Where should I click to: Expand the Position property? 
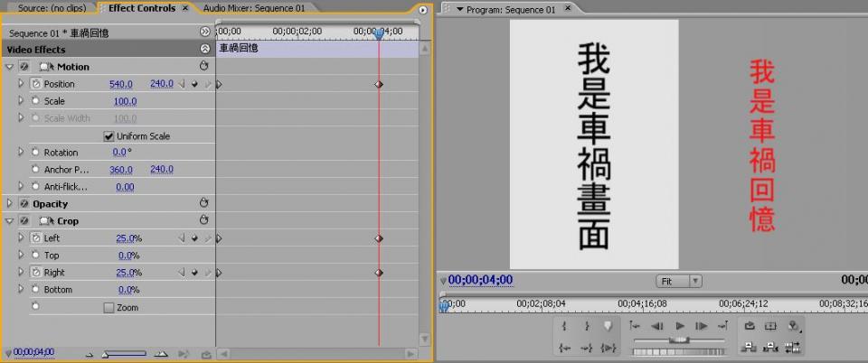click(22, 83)
